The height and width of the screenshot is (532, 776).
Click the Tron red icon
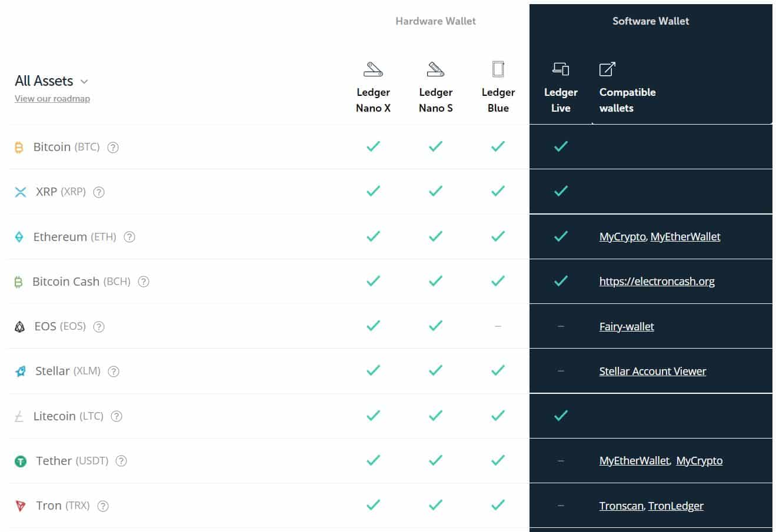[21, 506]
